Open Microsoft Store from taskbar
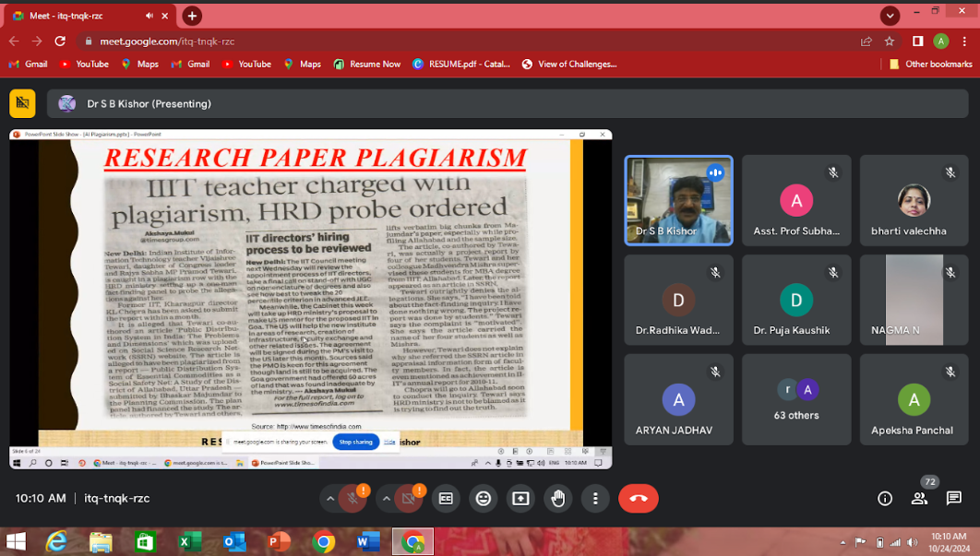980x556 pixels. pyautogui.click(x=145, y=541)
